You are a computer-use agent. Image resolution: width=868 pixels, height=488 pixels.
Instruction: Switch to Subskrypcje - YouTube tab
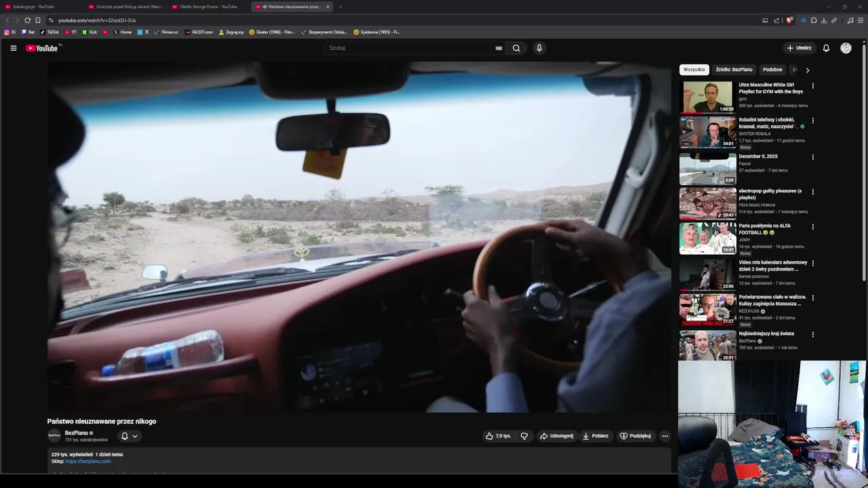tap(41, 7)
